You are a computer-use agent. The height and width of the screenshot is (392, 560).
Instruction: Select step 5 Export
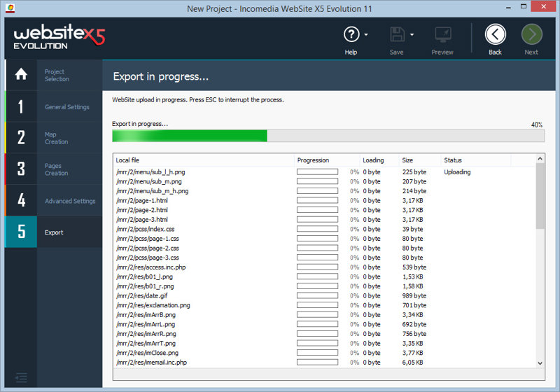point(53,232)
